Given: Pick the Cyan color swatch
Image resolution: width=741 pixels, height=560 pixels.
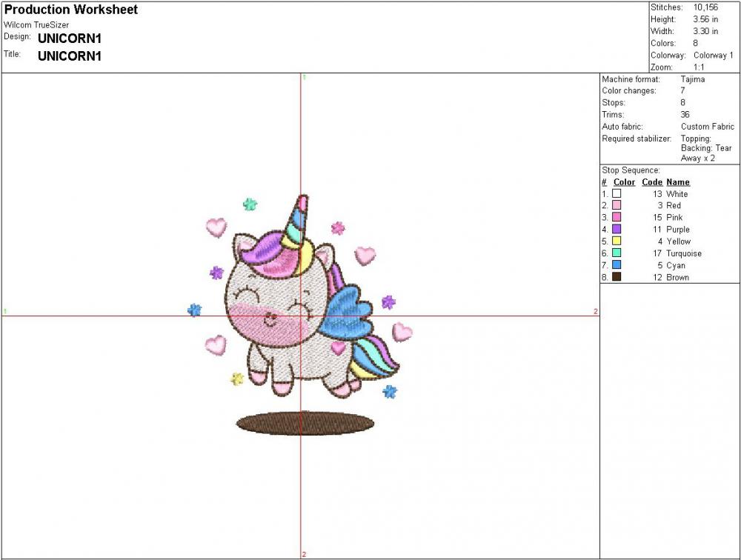Looking at the screenshot, I should [x=617, y=264].
